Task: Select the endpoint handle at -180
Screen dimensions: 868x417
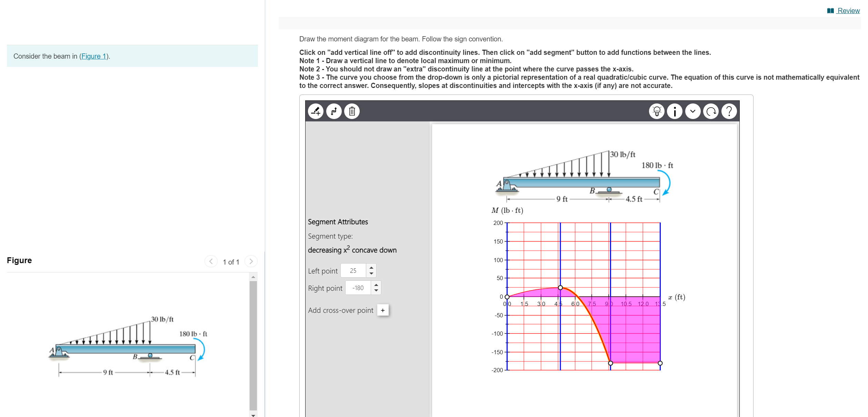Action: [x=610, y=363]
